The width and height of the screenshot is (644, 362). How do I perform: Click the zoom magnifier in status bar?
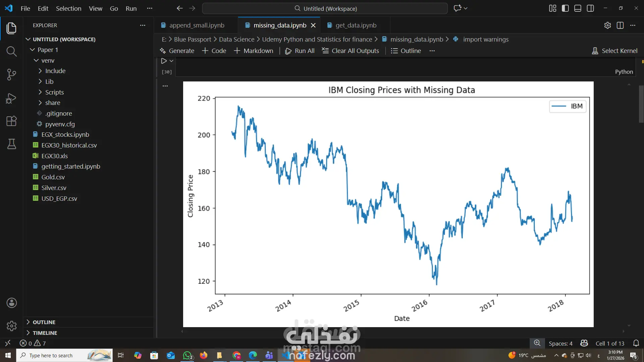tap(537, 343)
